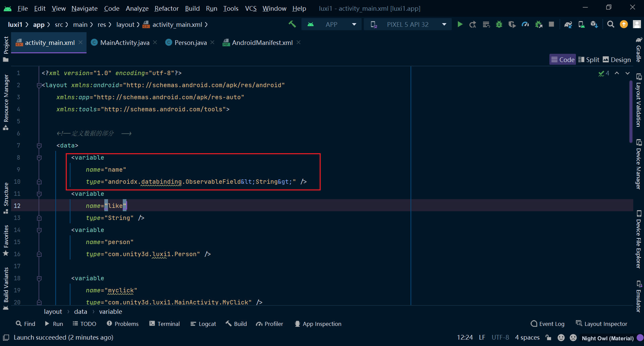The height and width of the screenshot is (346, 644).
Task: Open the UTF-8 encoding selector
Action: pyautogui.click(x=500, y=338)
